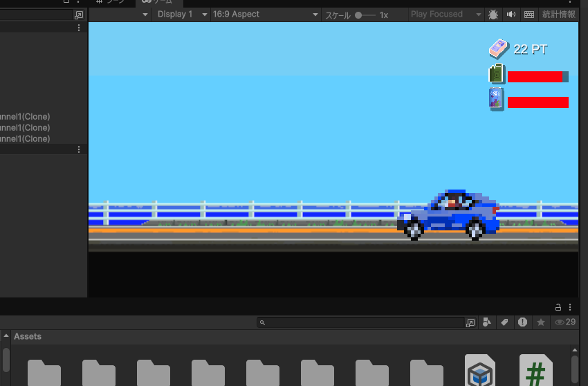This screenshot has height=386, width=588.
Task: Toggle the favorites star icon
Action: 541,322
